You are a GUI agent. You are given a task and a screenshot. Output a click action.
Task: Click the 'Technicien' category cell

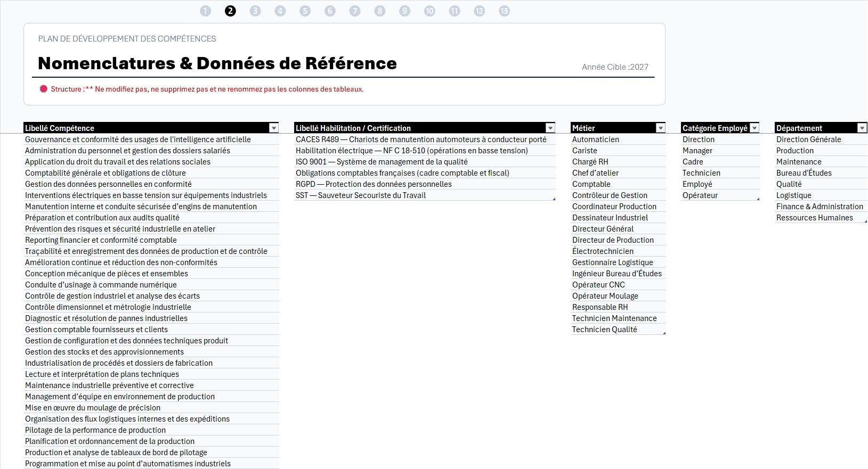tap(720, 173)
